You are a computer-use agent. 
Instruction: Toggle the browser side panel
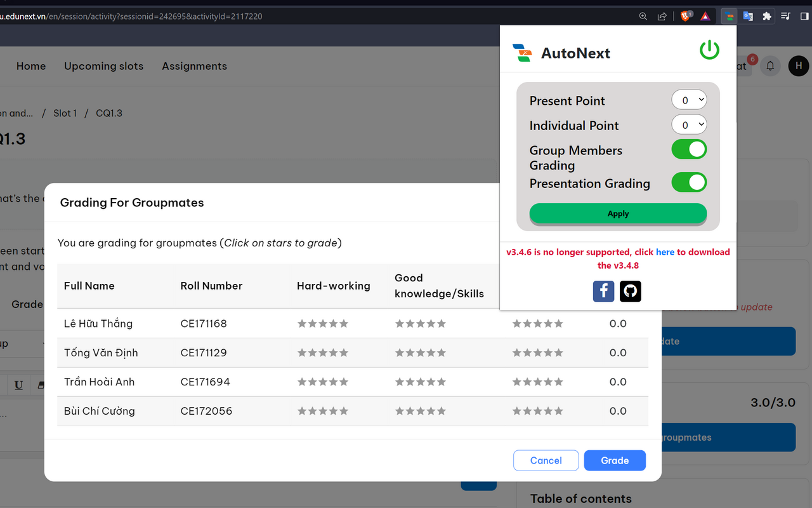coord(803,16)
